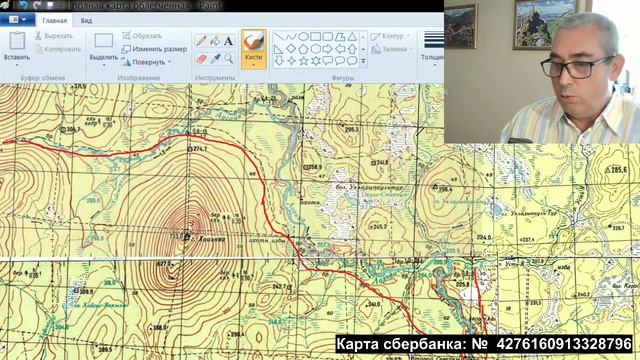This screenshot has width=640, height=360.
Task: Expand the Выделить selection dropdown arrow
Action: point(104,65)
